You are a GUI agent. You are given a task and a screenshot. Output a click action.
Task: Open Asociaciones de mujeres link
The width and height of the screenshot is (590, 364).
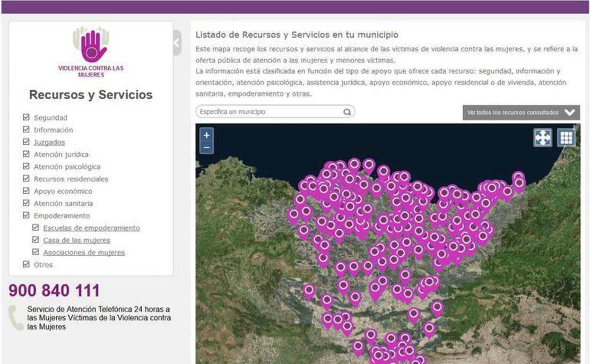pyautogui.click(x=84, y=252)
